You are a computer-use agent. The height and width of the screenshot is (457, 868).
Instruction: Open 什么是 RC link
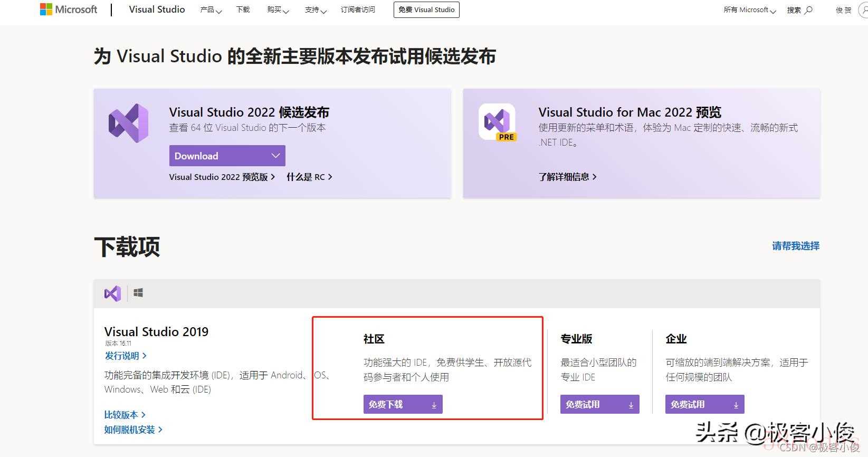coord(309,177)
